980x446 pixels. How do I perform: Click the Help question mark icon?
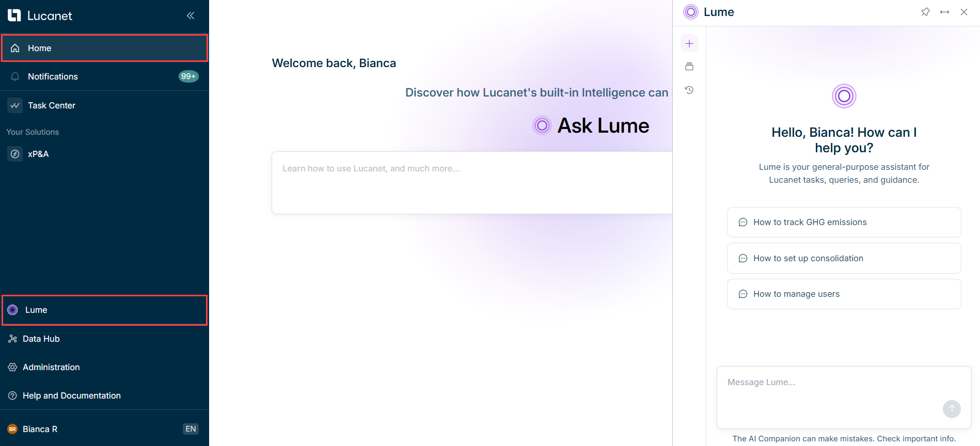pos(12,395)
